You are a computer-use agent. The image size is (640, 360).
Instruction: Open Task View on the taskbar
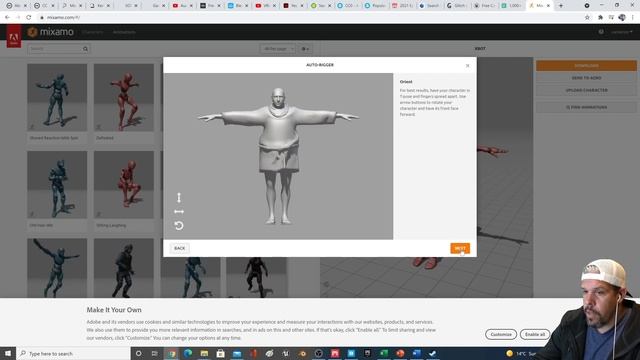155,353
